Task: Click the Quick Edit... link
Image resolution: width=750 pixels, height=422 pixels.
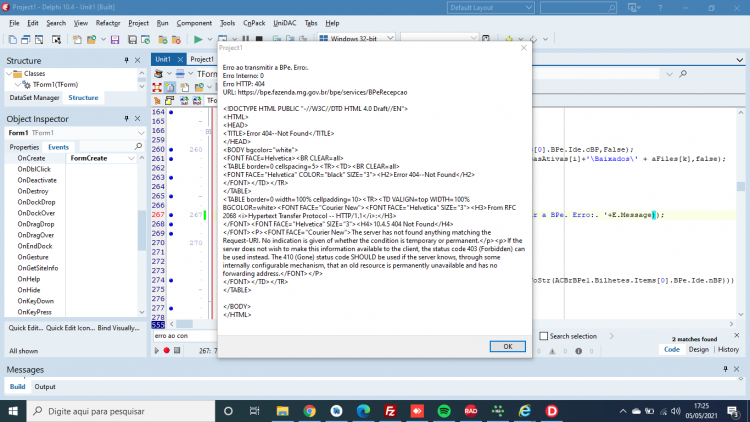Action: tap(26, 328)
